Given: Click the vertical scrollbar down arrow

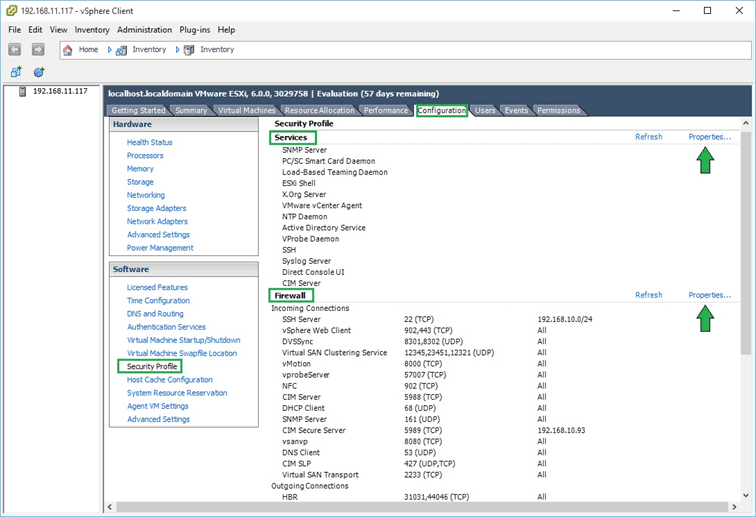Looking at the screenshot, I should pos(746,495).
